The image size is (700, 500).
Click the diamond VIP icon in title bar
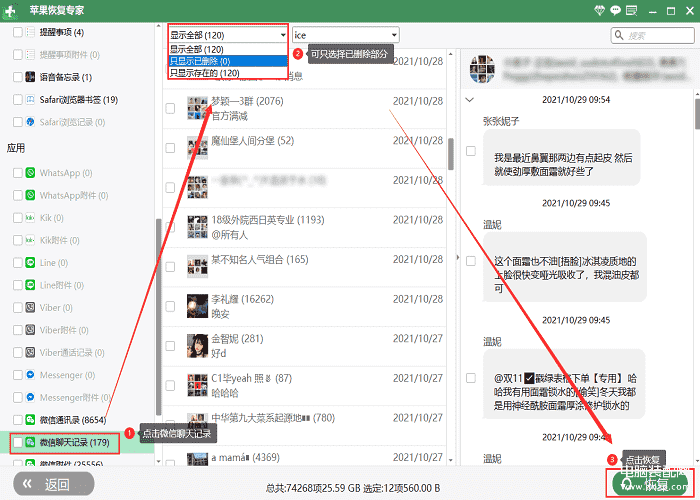(599, 10)
